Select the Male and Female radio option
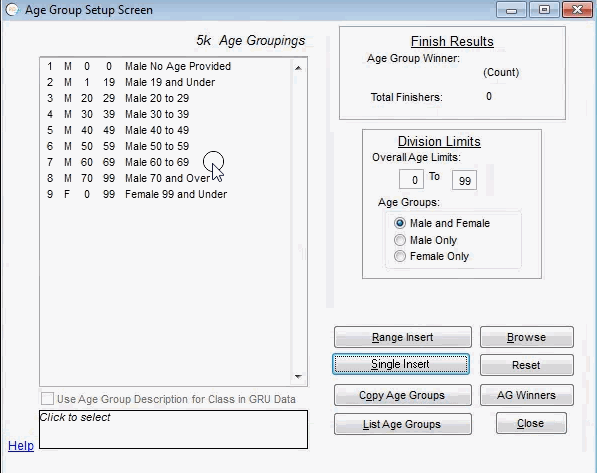Screen dimensions: 597x473 tap(400, 223)
